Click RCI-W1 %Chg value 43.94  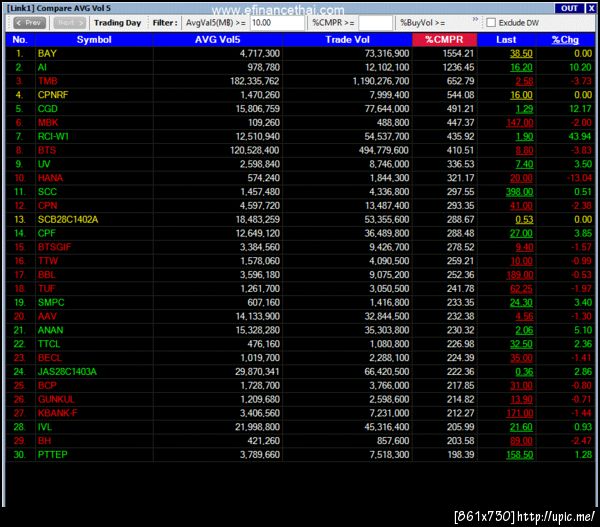point(580,137)
